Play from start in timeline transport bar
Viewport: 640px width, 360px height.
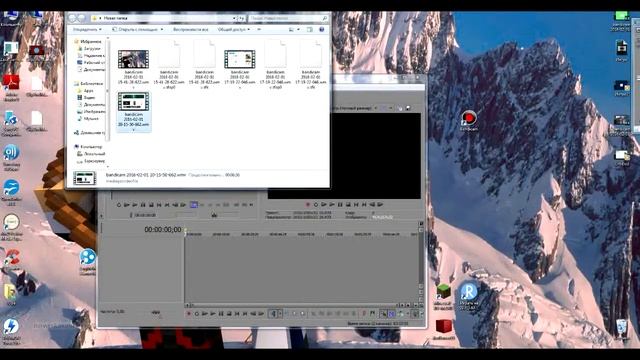tap(205, 313)
